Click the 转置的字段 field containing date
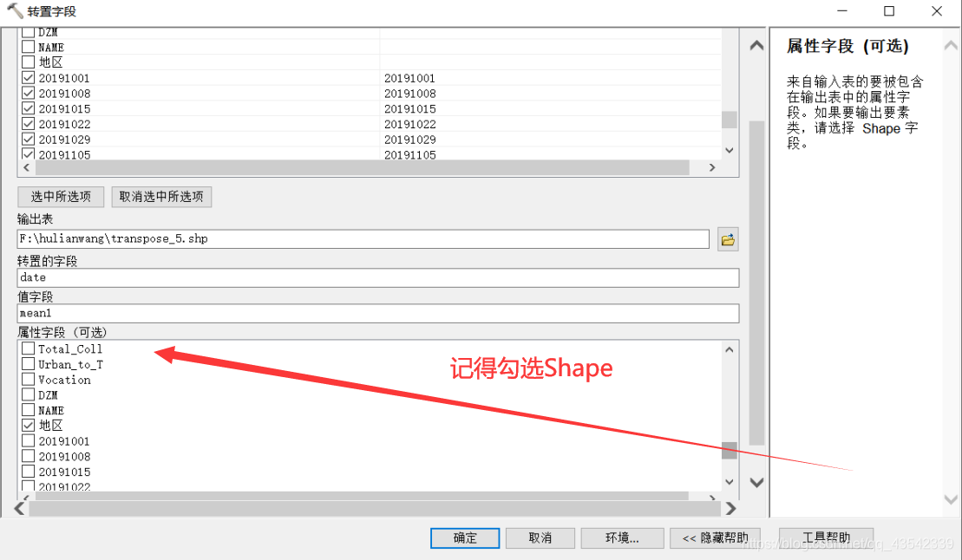This screenshot has height=560, width=962. point(378,278)
